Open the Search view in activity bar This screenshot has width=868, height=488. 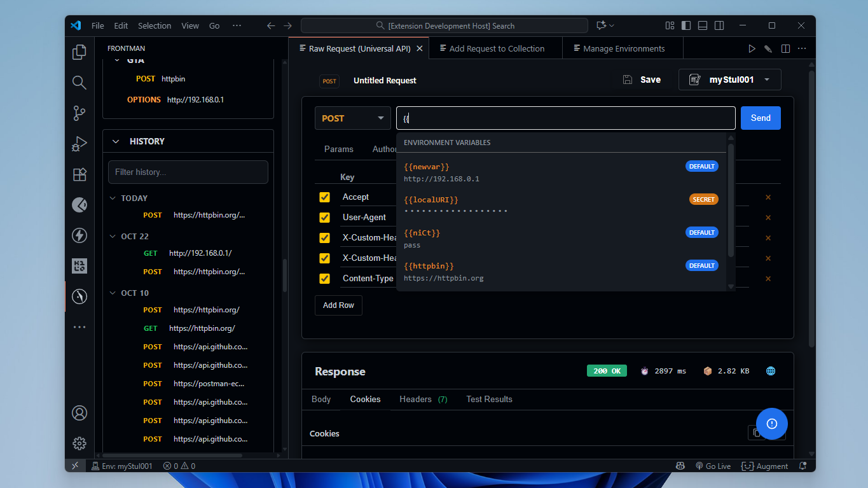point(79,83)
